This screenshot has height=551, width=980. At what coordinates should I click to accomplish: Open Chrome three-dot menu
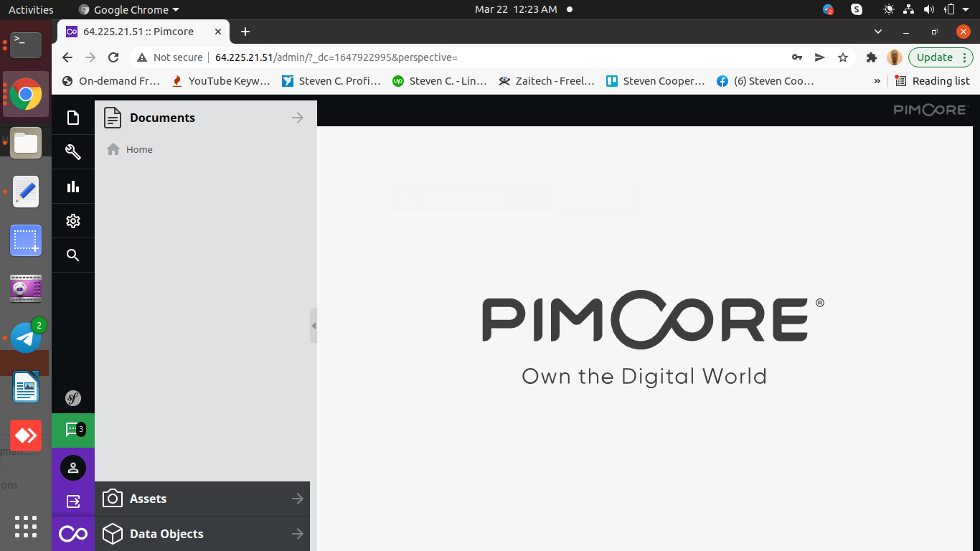966,57
